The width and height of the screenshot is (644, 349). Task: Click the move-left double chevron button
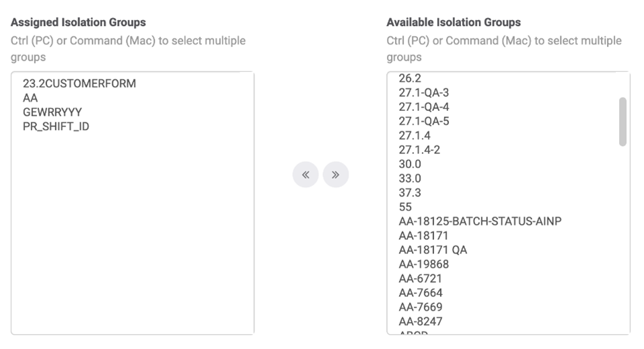(306, 176)
